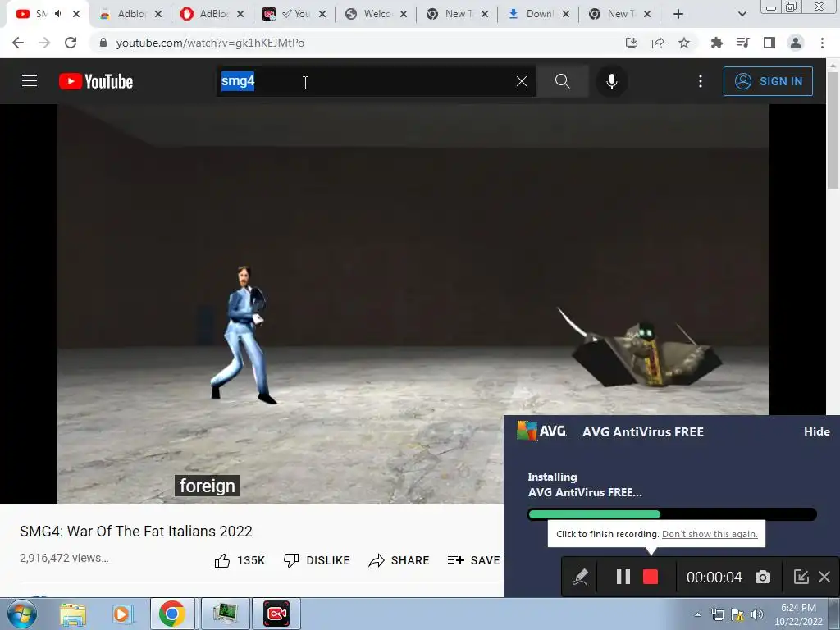
Task: Open volume control in system tray
Action: point(757,614)
